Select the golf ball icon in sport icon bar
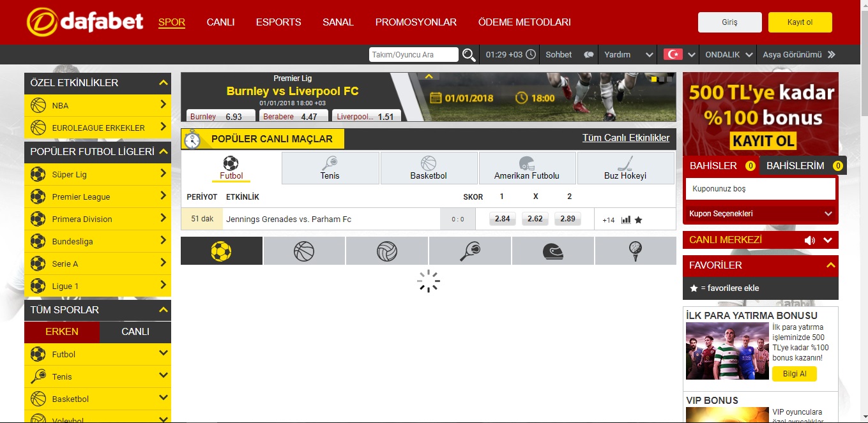 636,251
